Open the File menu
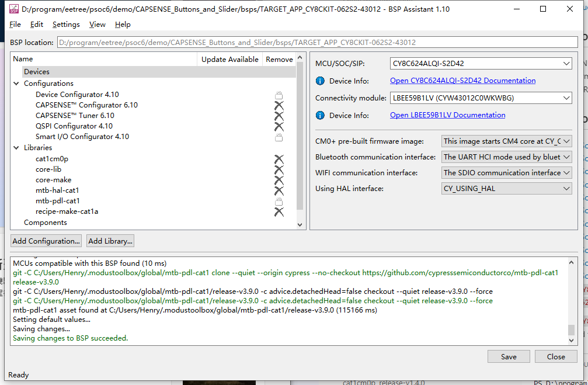 click(15, 25)
